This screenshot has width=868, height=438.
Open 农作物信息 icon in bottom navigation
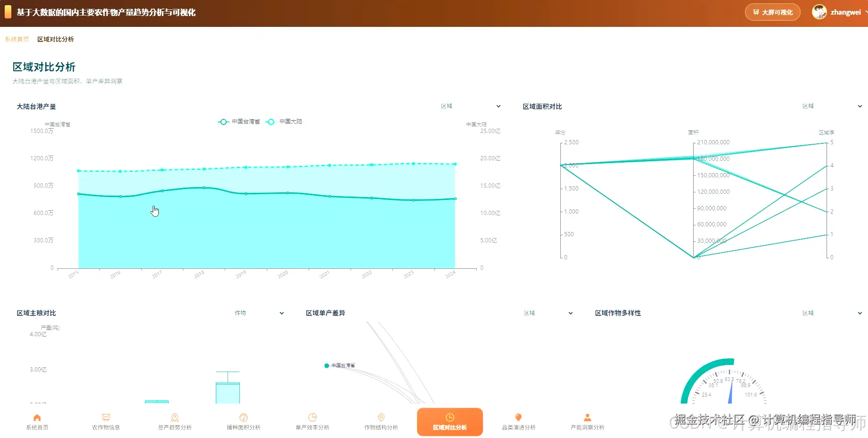[x=106, y=418]
